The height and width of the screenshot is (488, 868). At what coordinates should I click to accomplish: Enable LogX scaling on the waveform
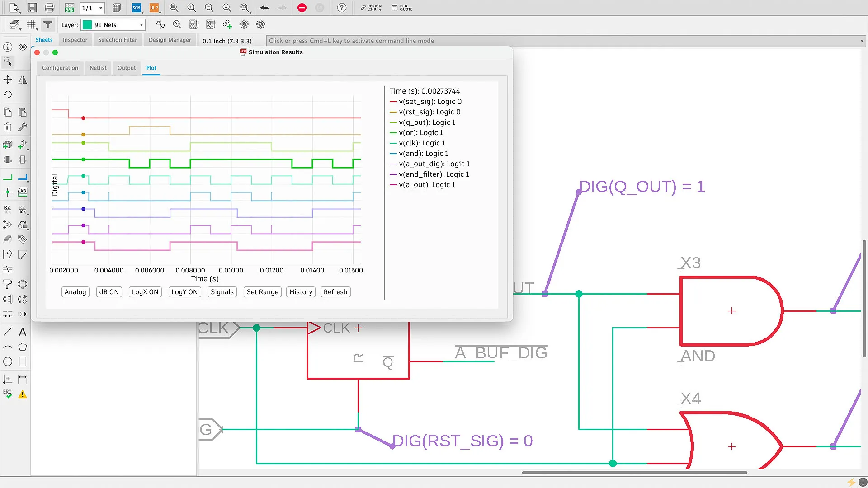(145, 292)
